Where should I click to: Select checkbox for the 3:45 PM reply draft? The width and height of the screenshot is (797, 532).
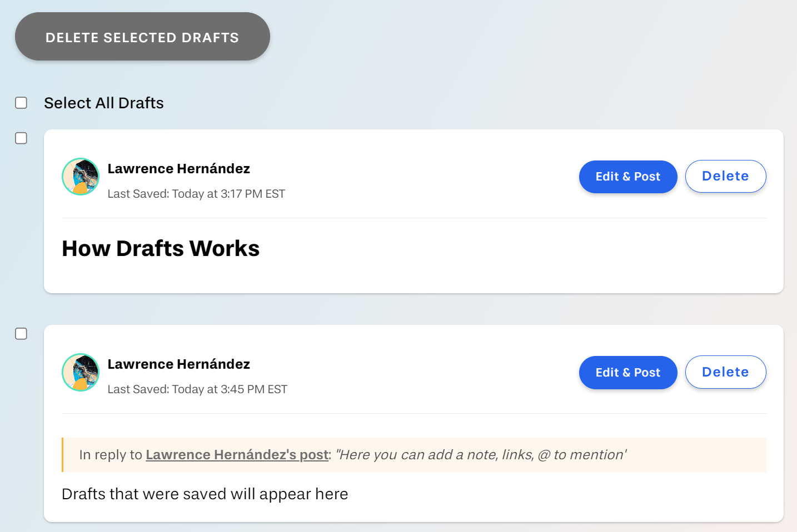click(21, 334)
